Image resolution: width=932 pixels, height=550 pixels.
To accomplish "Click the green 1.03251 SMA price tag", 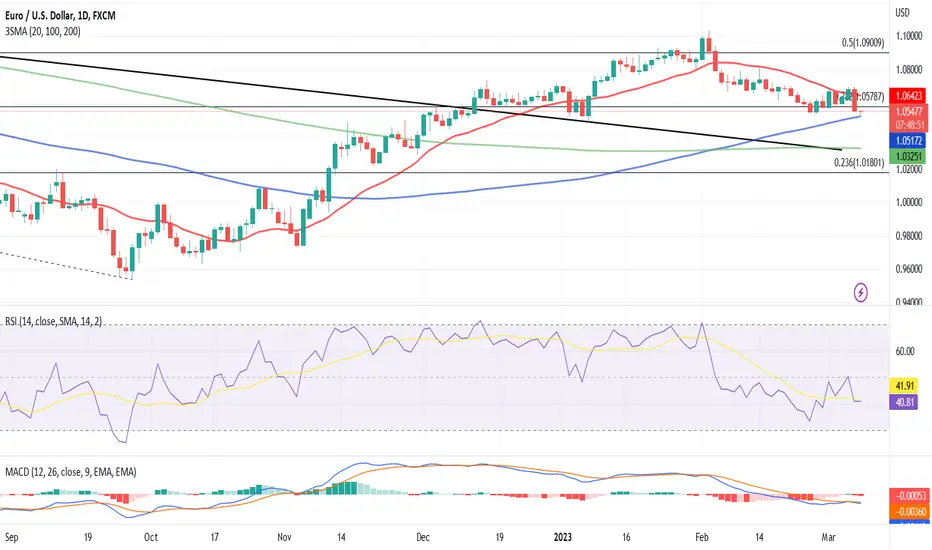I will (x=908, y=156).
